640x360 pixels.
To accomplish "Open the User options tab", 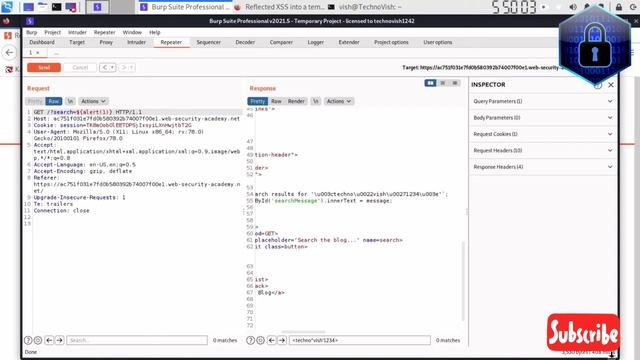I will point(438,42).
